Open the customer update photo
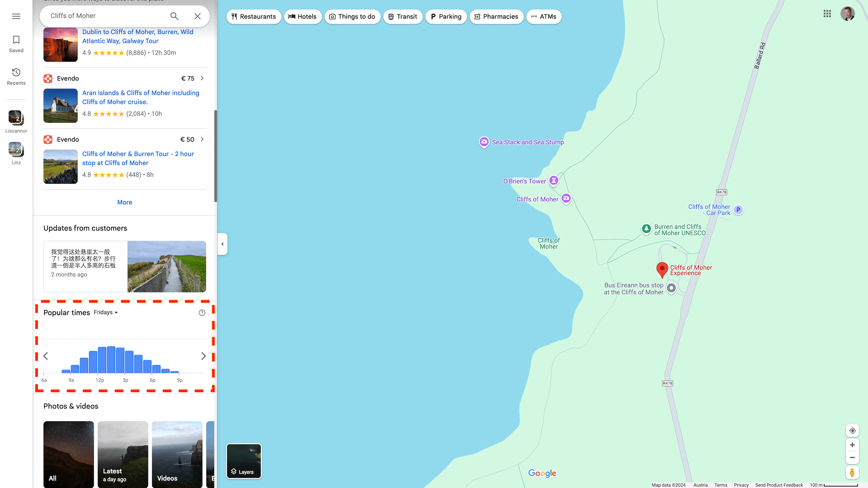Image resolution: width=868 pixels, height=488 pixels. [167, 267]
